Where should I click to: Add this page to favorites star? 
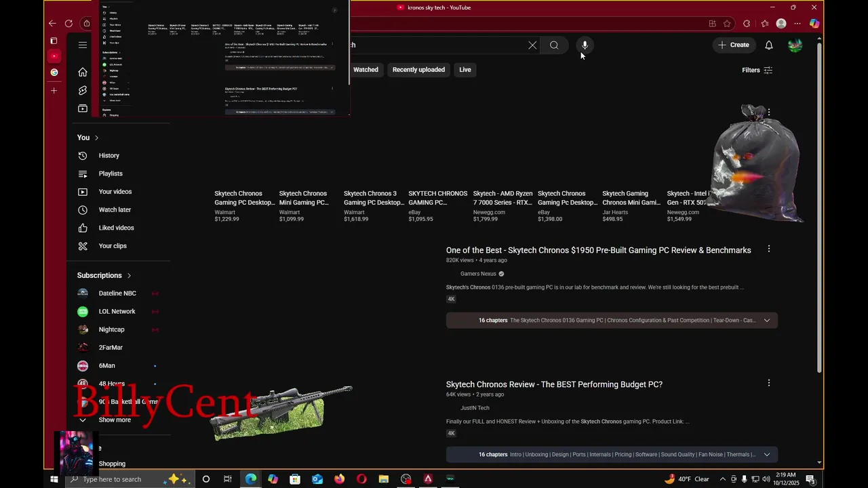[727, 23]
